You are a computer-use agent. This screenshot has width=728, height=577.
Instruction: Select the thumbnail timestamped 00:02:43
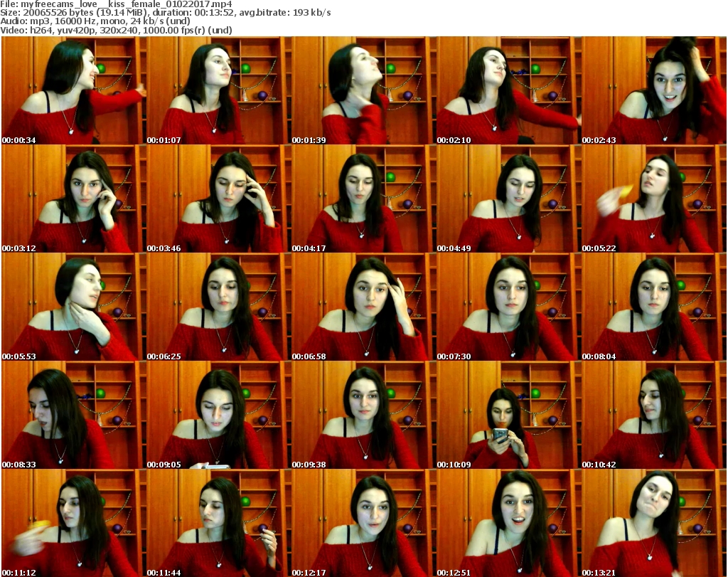click(x=654, y=90)
